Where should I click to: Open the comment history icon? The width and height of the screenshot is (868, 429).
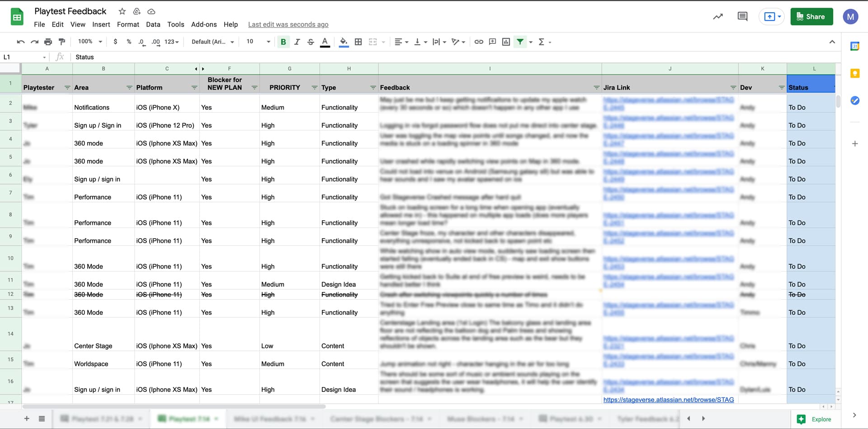coord(742,17)
